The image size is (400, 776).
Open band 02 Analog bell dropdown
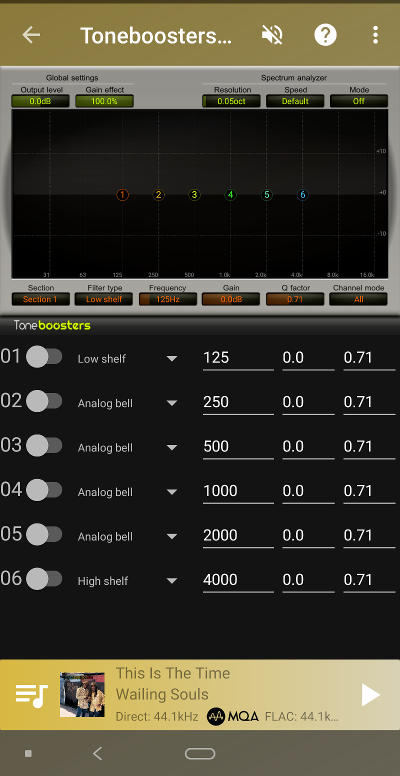(127, 403)
